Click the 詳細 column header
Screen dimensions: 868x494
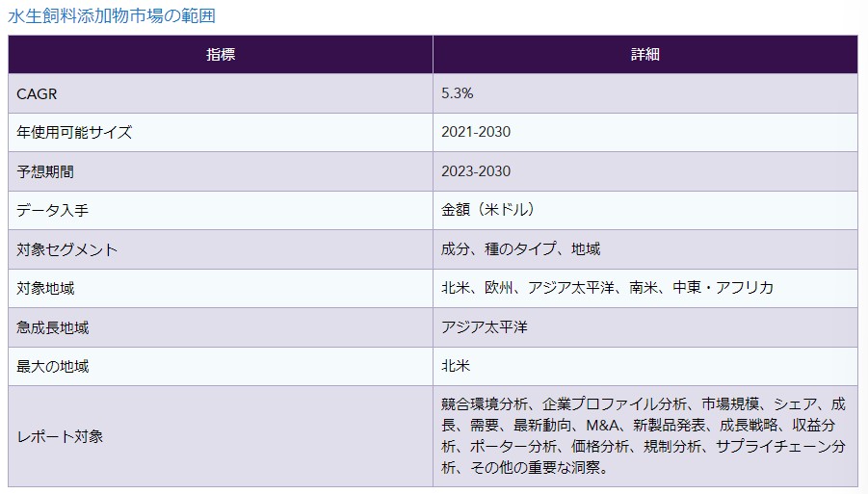click(x=645, y=54)
